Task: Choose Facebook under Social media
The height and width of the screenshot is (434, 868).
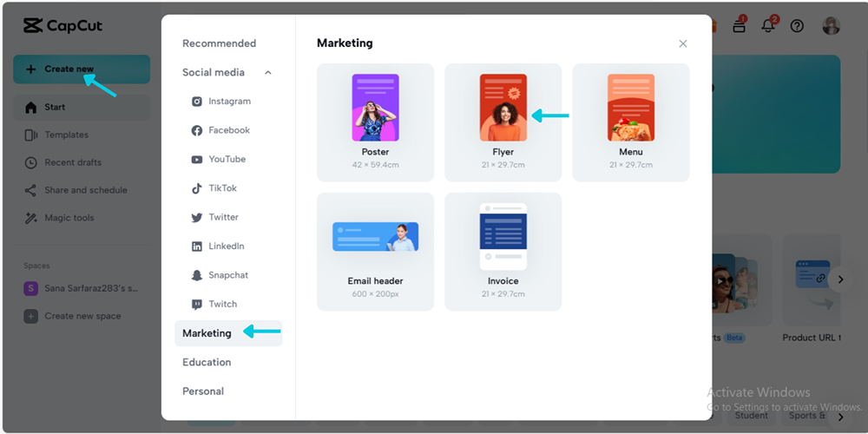Action: click(228, 130)
